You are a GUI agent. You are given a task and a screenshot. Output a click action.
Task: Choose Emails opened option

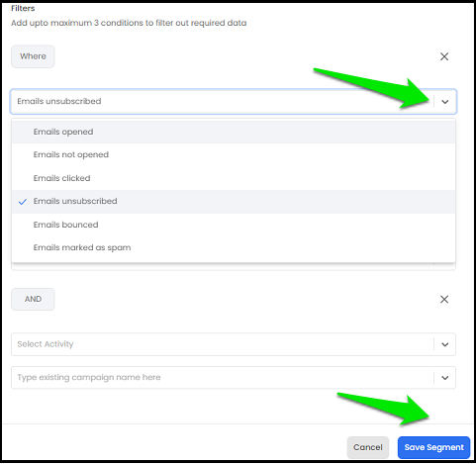click(x=234, y=132)
